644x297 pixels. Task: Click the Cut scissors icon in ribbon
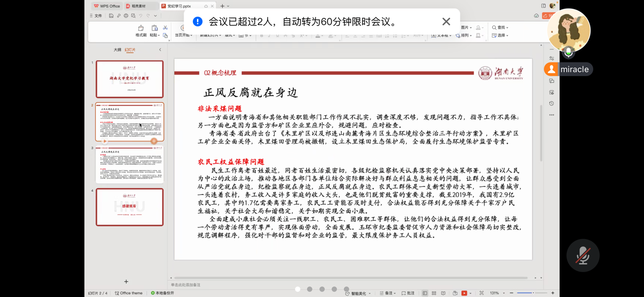pos(165,27)
